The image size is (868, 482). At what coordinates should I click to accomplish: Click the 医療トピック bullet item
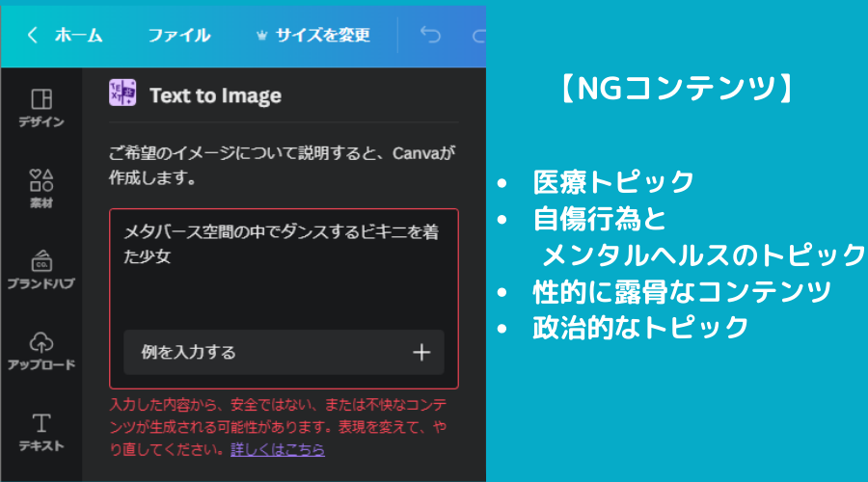coord(612,182)
